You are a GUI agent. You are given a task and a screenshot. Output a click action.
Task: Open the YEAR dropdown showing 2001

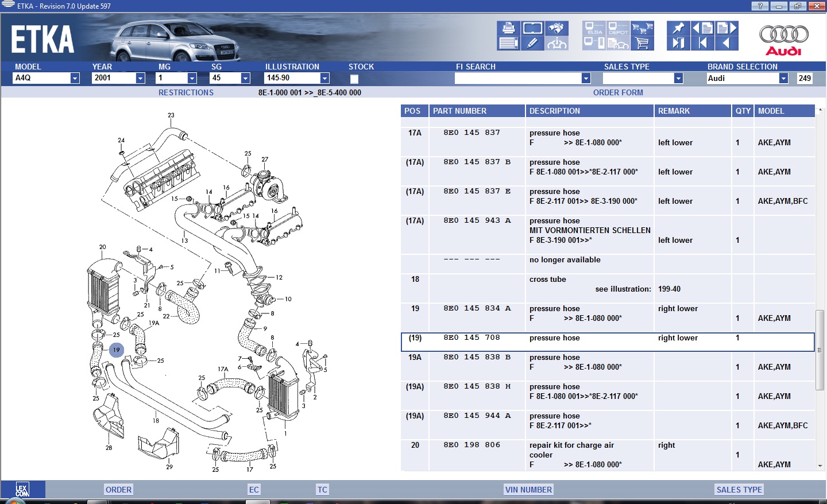tap(140, 78)
